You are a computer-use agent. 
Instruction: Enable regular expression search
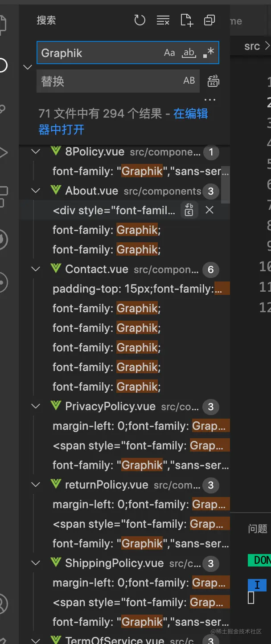point(208,53)
